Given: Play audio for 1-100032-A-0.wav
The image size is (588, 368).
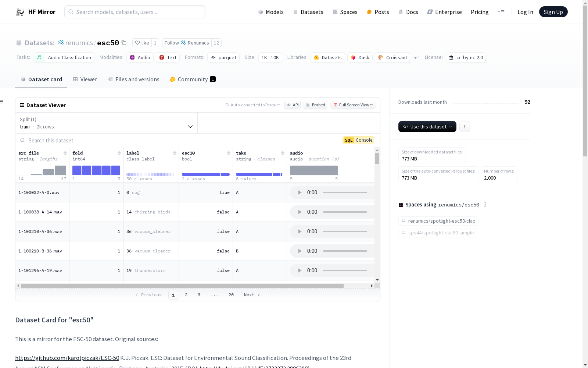Looking at the screenshot, I should [300, 192].
